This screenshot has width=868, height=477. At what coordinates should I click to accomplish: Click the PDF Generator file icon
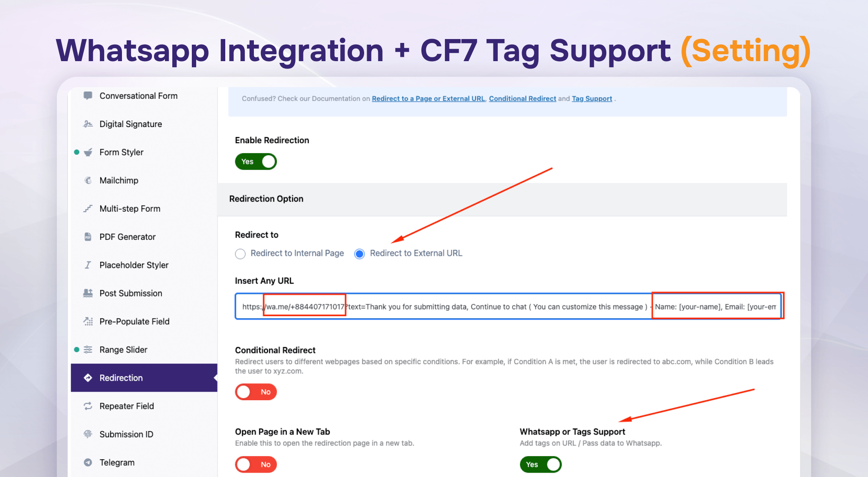88,237
